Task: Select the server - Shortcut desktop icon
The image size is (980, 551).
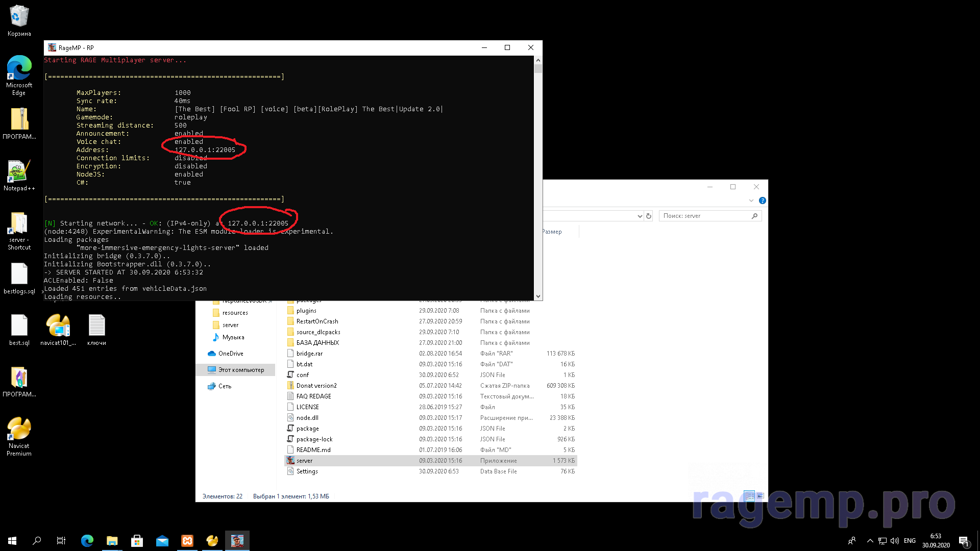Action: pos(19,231)
